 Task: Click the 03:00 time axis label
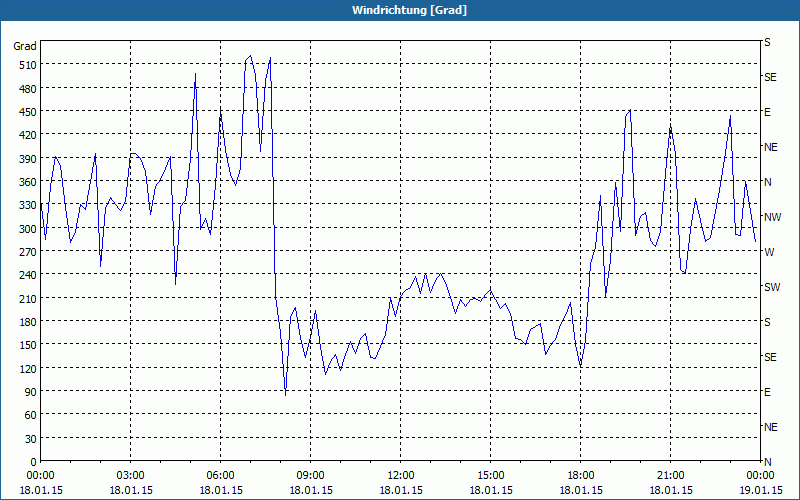[131, 476]
